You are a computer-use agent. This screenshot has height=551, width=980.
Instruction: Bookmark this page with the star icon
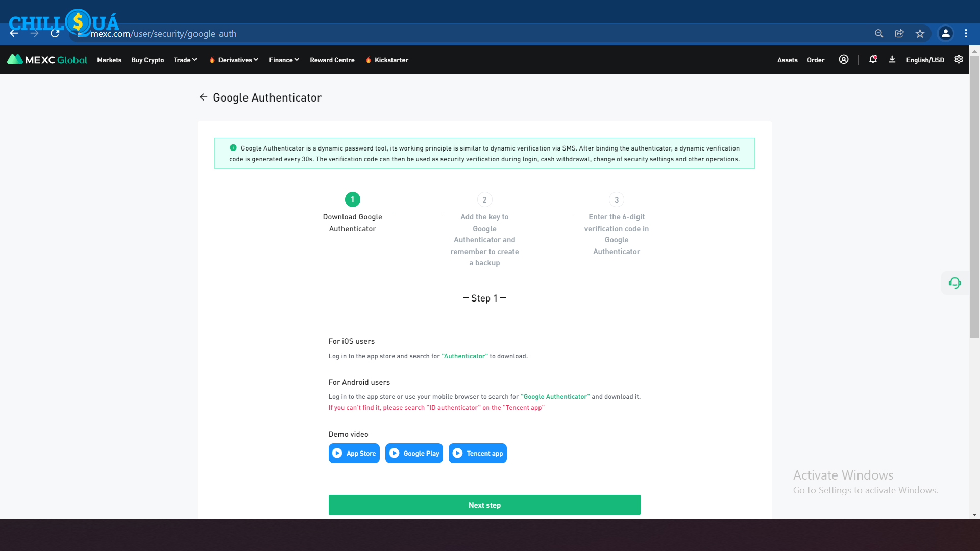(920, 34)
